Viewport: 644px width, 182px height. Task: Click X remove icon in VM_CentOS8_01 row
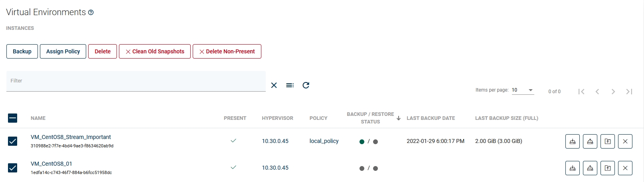625,168
